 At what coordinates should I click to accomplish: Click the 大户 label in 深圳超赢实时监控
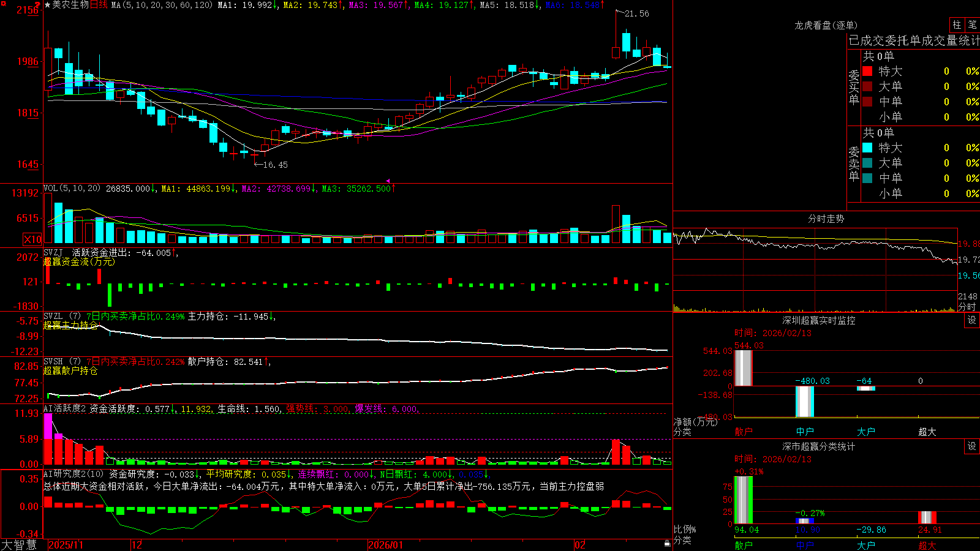(866, 432)
